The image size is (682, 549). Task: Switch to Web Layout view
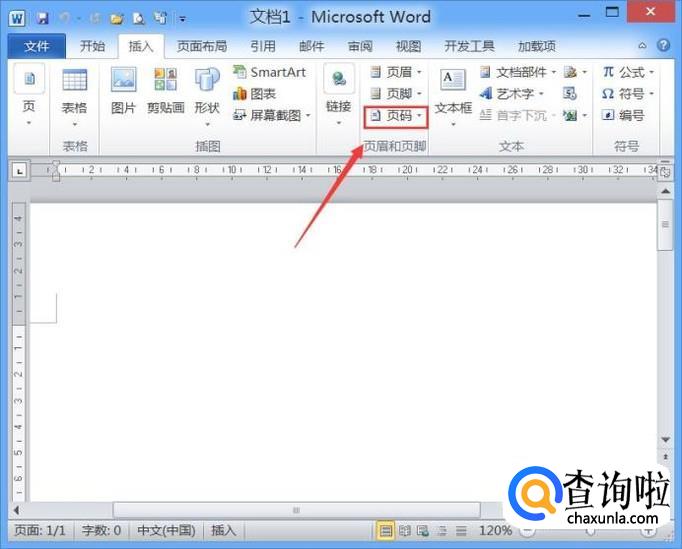(423, 531)
